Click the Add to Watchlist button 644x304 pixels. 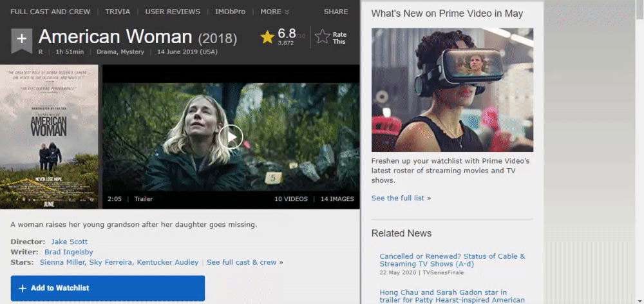tap(108, 288)
